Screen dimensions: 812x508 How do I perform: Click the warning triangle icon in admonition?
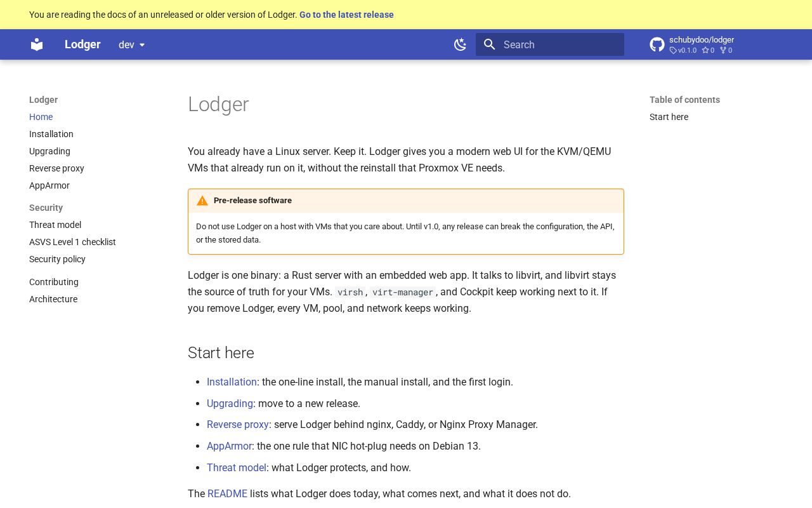tap(202, 201)
